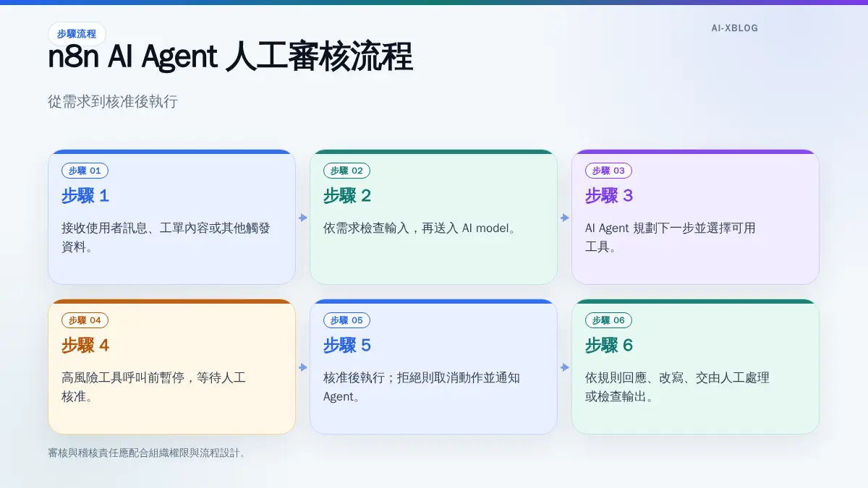Click the 步驟 03 pill badge
The image size is (868, 488).
(x=608, y=171)
